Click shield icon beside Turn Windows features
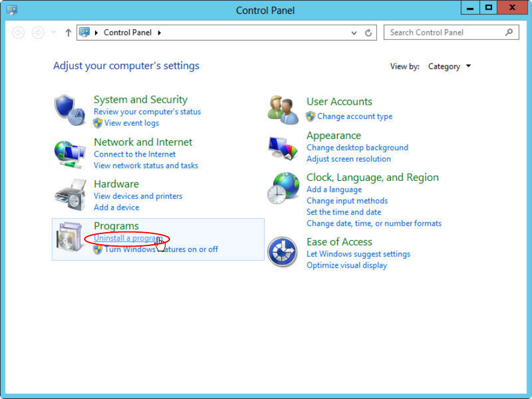 [97, 250]
